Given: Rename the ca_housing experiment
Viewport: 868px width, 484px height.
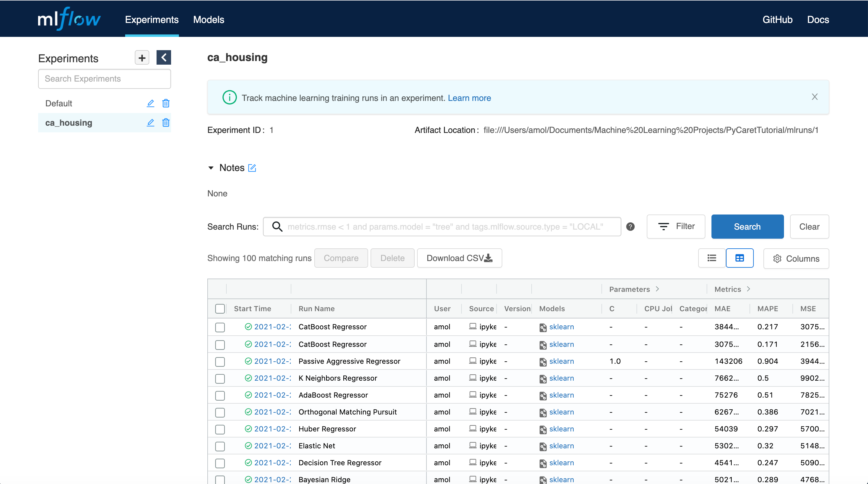Looking at the screenshot, I should pyautogui.click(x=150, y=123).
